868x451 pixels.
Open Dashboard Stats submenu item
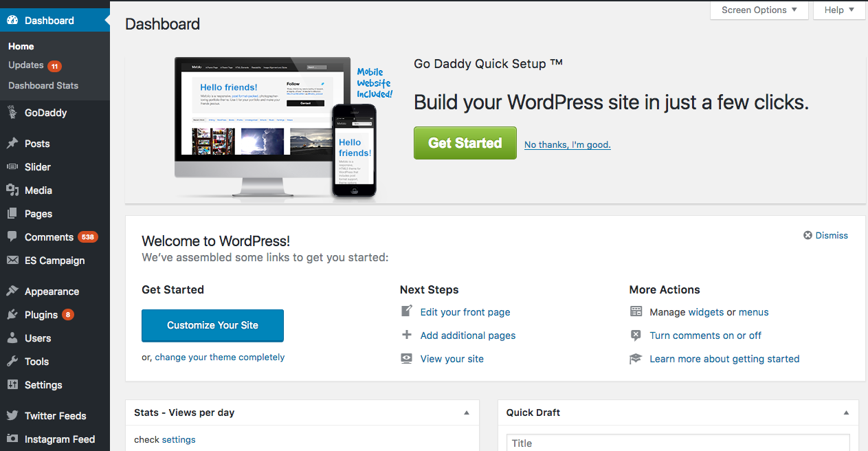tap(43, 85)
